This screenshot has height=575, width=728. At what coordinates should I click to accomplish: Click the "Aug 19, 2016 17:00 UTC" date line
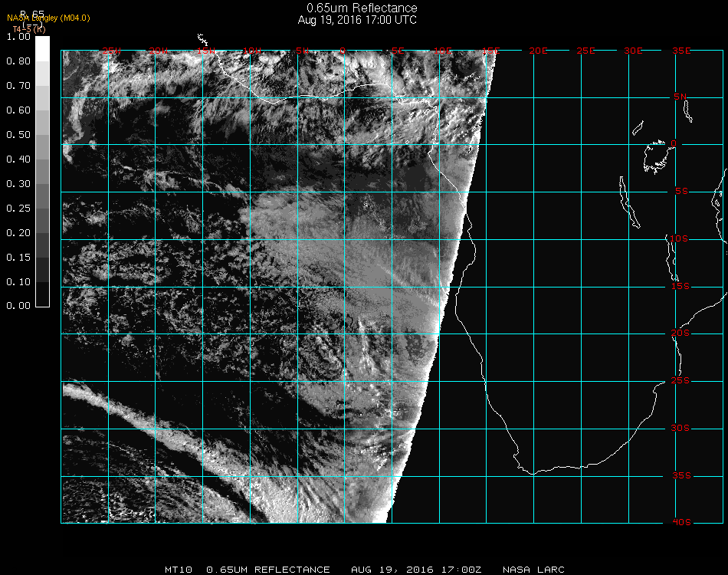tap(357, 20)
